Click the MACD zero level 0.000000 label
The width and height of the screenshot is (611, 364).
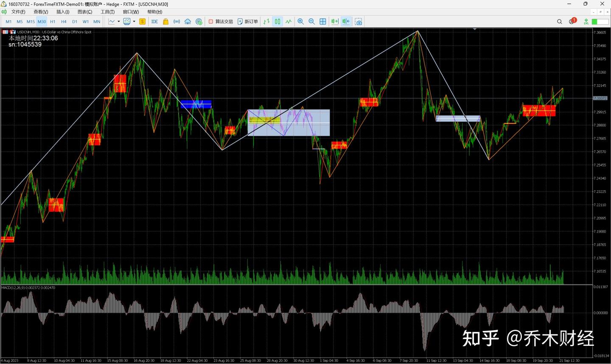click(x=600, y=313)
